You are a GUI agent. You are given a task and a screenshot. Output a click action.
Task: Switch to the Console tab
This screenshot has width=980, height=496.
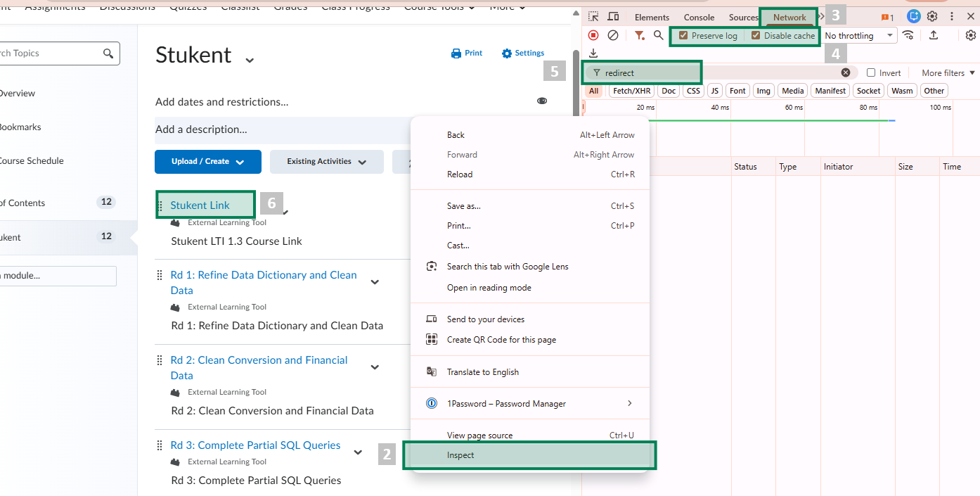coord(699,18)
